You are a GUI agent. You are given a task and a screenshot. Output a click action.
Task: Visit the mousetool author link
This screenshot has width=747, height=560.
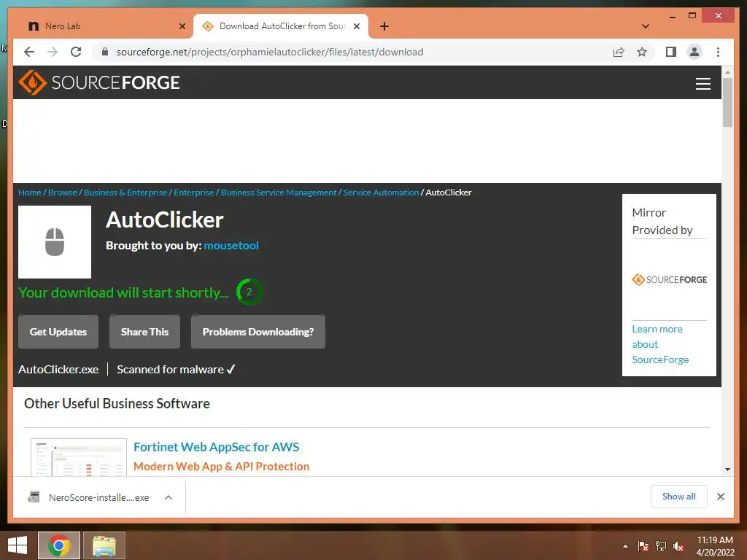point(231,245)
